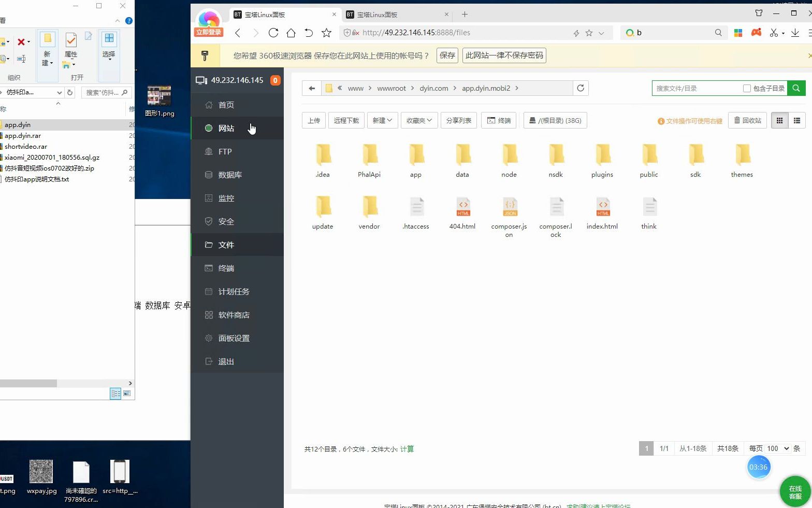Expand the 收藏夹 dropdown
The height and width of the screenshot is (508, 812).
419,121
